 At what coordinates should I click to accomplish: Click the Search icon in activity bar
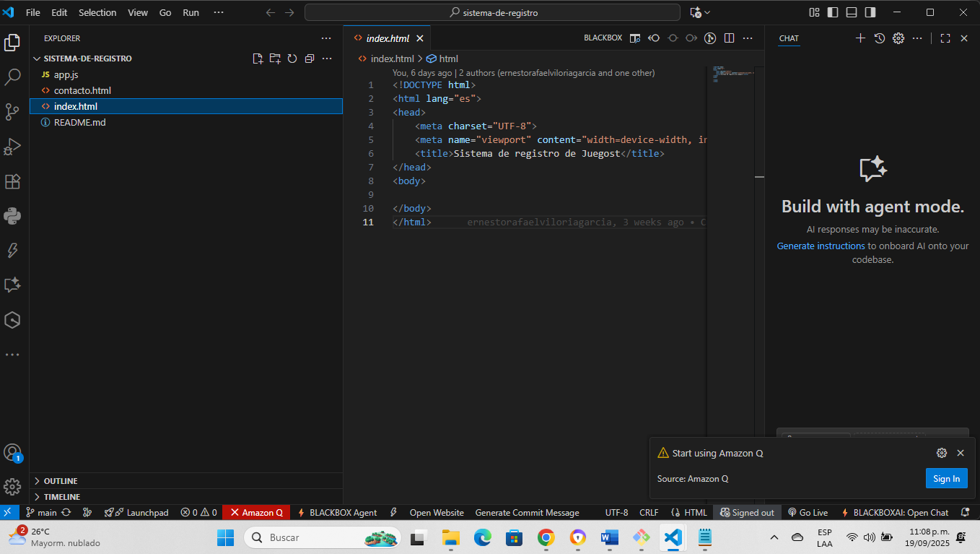[12, 77]
